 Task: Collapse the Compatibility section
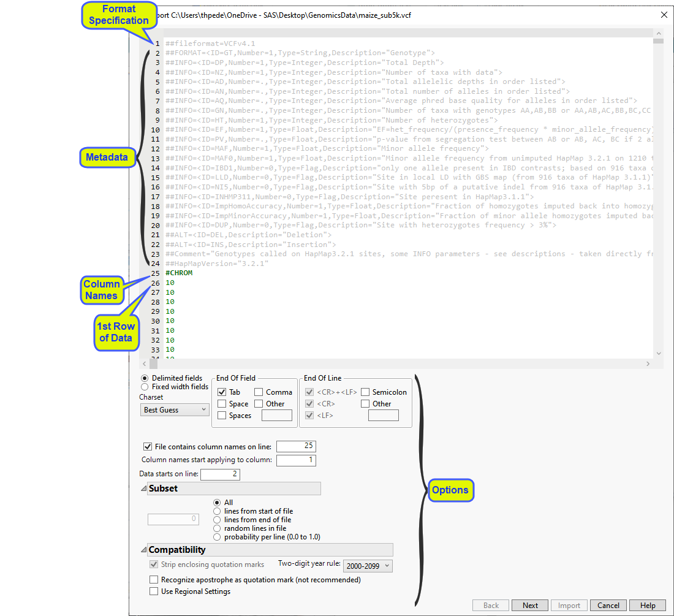click(145, 549)
